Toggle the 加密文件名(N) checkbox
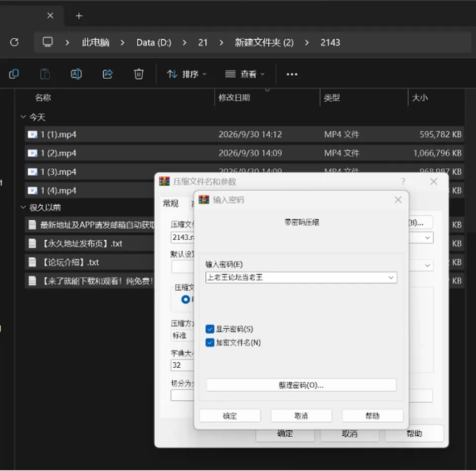This screenshot has height=471, width=476. (210, 342)
